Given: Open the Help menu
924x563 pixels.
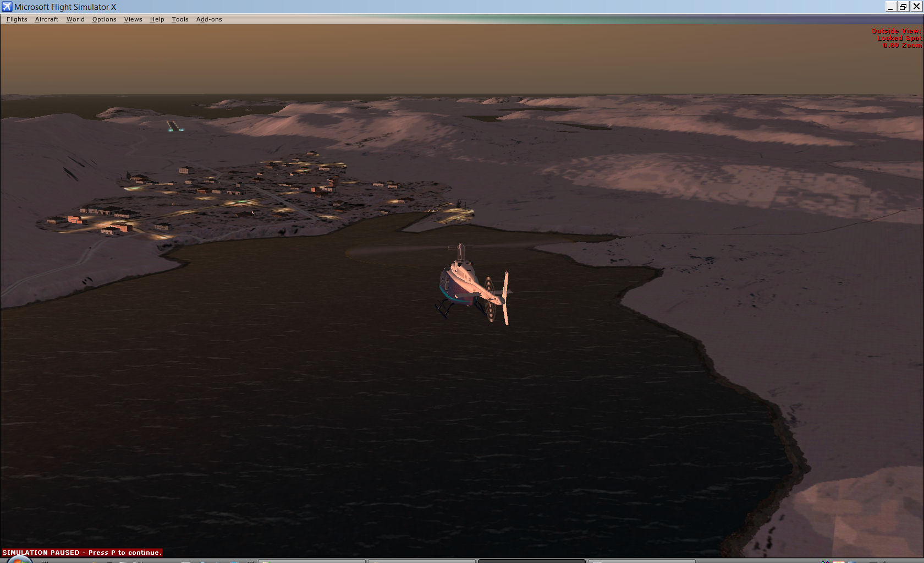Looking at the screenshot, I should (x=157, y=19).
